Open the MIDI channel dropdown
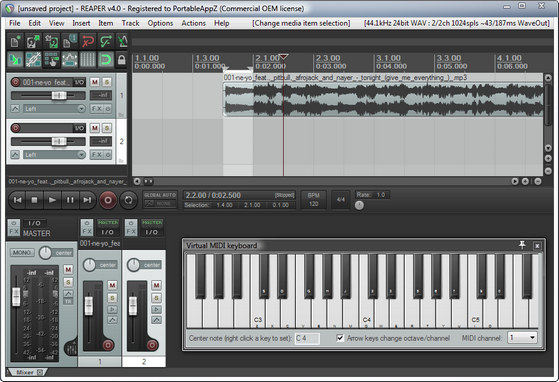Screen dimensions: 559x382 point(522,337)
